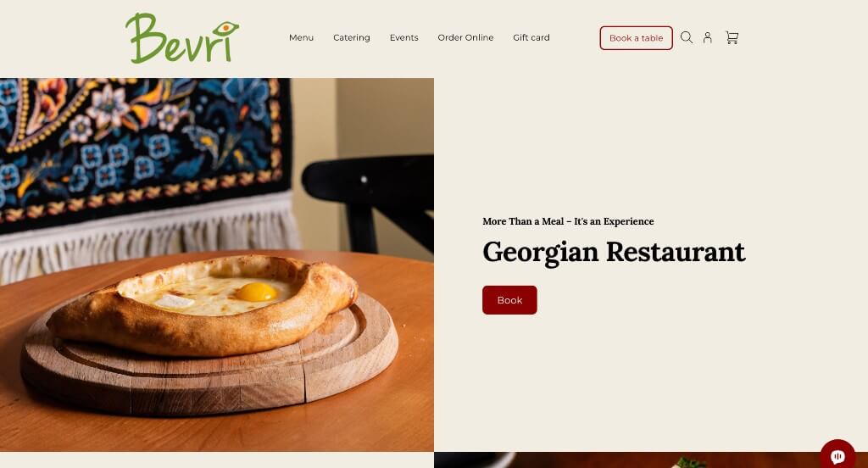The height and width of the screenshot is (468, 868).
Task: Go to the Menu page
Action: coord(301,37)
